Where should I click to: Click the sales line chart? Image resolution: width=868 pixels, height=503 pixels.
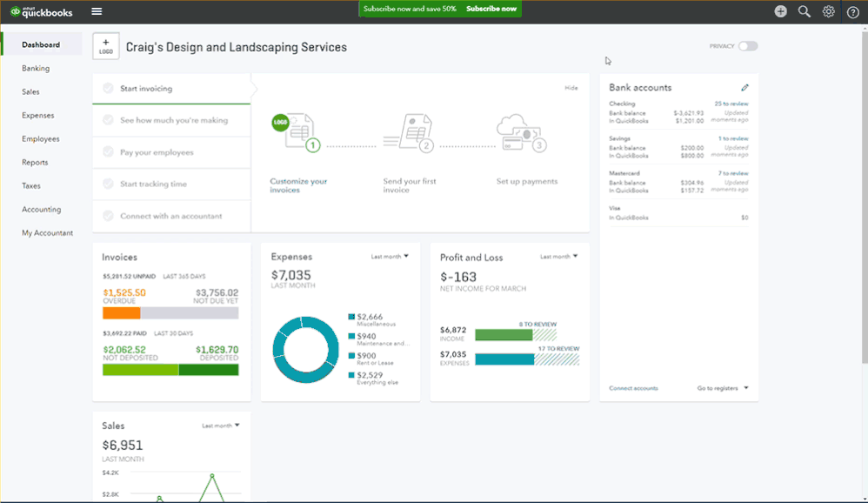[x=171, y=486]
